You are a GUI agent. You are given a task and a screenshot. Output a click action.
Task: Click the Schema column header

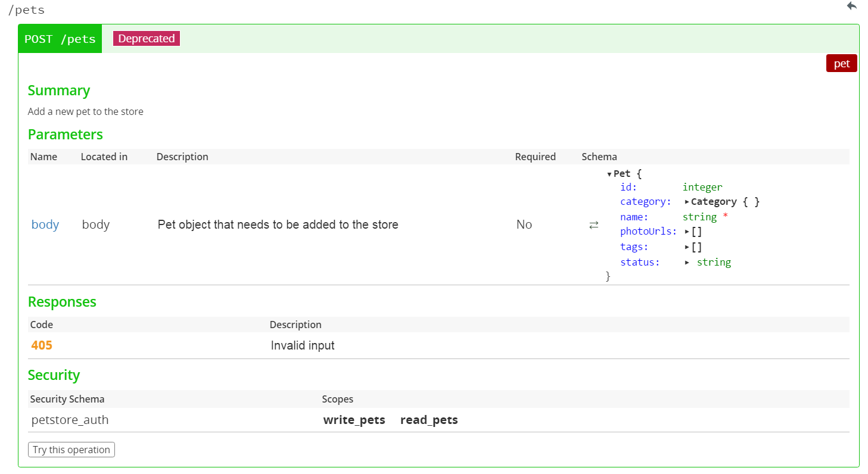[599, 157]
